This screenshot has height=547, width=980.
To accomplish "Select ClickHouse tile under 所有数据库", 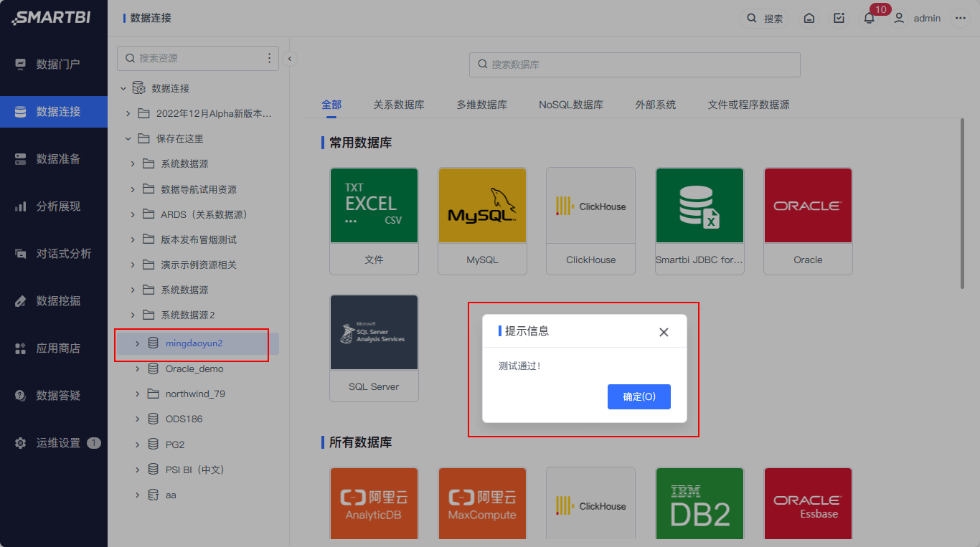I will [x=590, y=503].
